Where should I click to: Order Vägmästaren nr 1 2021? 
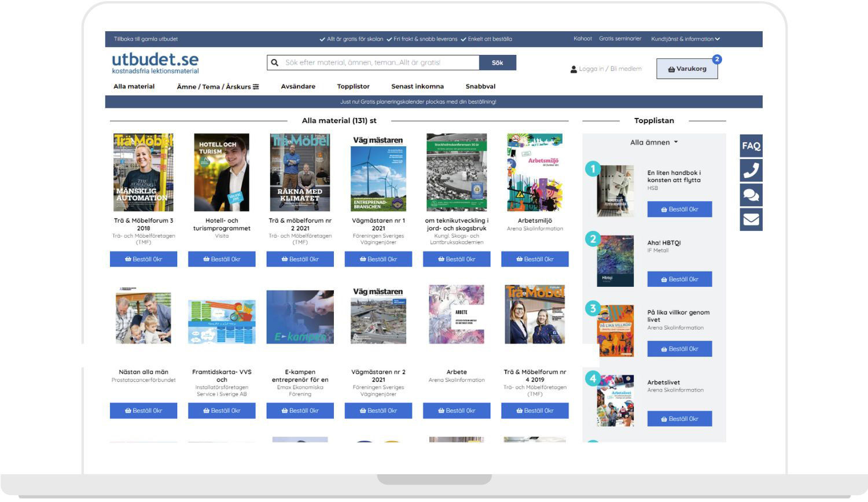click(378, 259)
